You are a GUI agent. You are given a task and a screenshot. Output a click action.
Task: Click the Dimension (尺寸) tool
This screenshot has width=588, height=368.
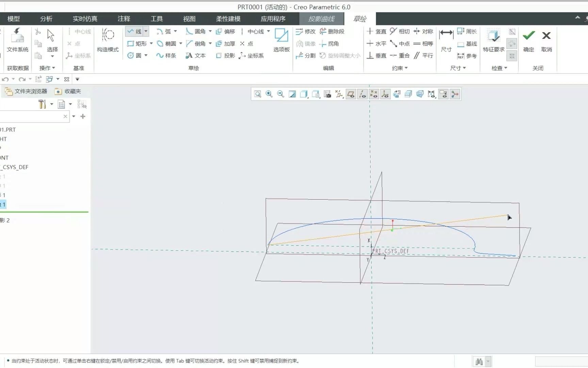446,40
